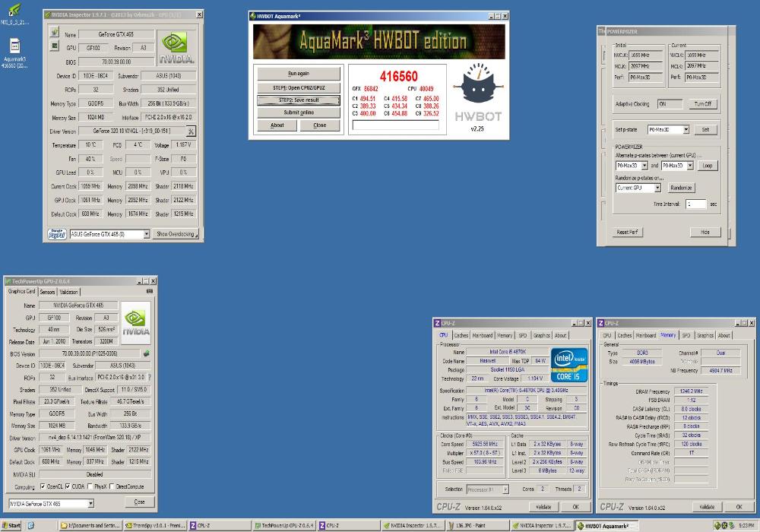Click the NVIDIA logo in NVIDIA Inspector

[x=176, y=49]
